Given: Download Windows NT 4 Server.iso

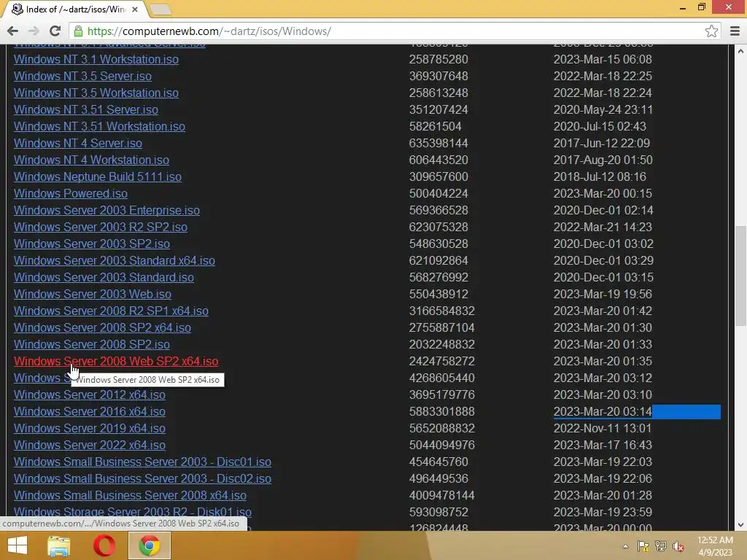Looking at the screenshot, I should click(x=78, y=144).
